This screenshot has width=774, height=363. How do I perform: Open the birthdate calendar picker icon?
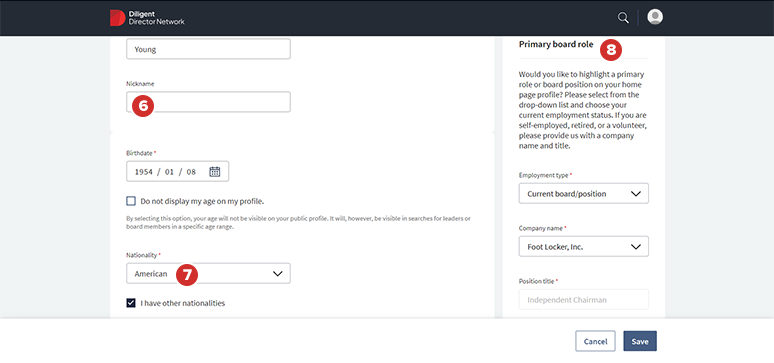coord(215,171)
